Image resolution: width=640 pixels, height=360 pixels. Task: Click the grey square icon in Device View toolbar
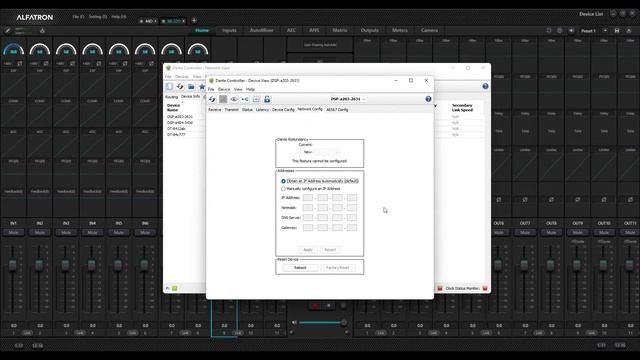click(x=223, y=99)
